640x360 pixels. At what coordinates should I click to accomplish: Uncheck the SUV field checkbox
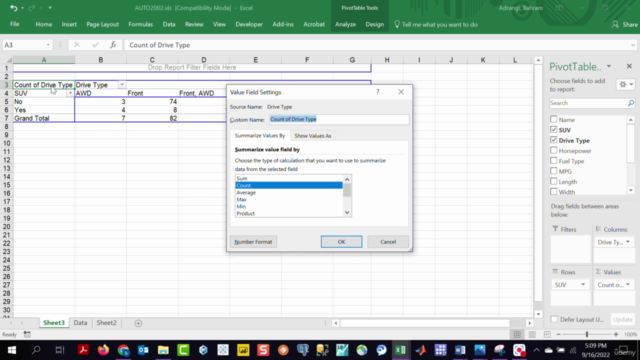(x=553, y=129)
